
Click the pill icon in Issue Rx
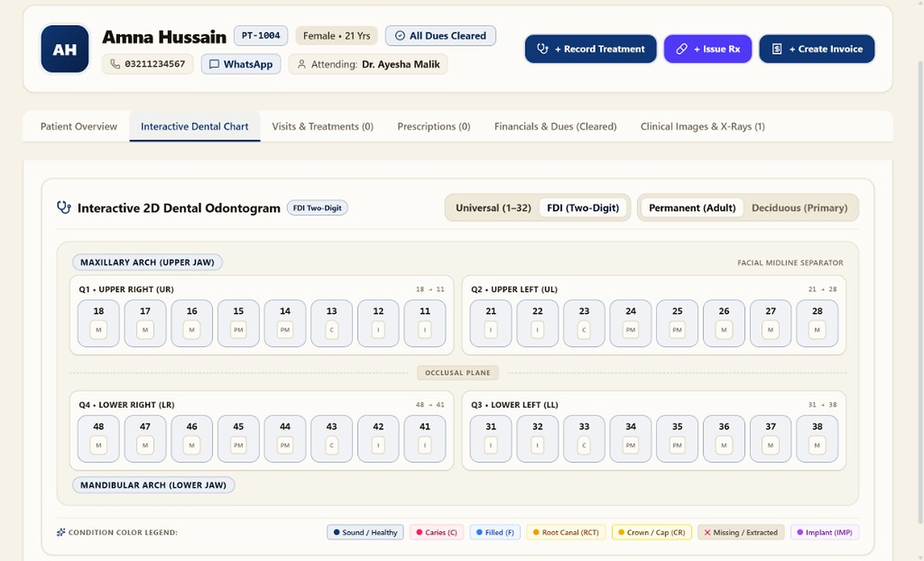tap(682, 49)
